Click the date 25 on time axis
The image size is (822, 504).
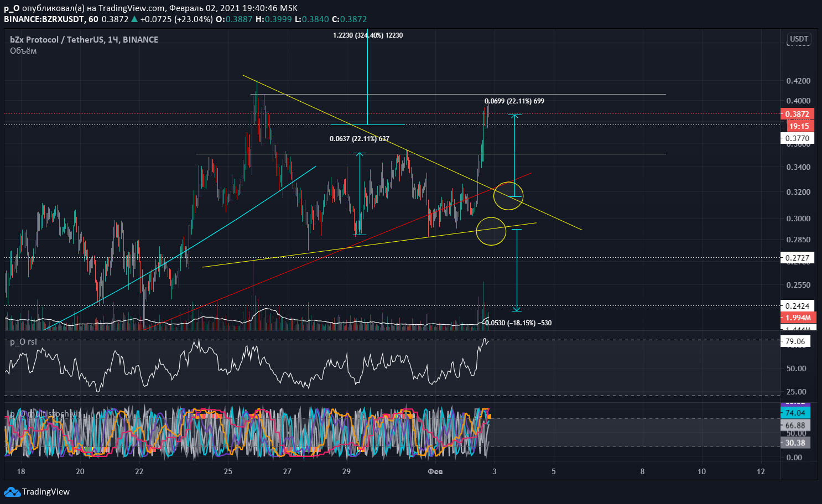point(228,471)
